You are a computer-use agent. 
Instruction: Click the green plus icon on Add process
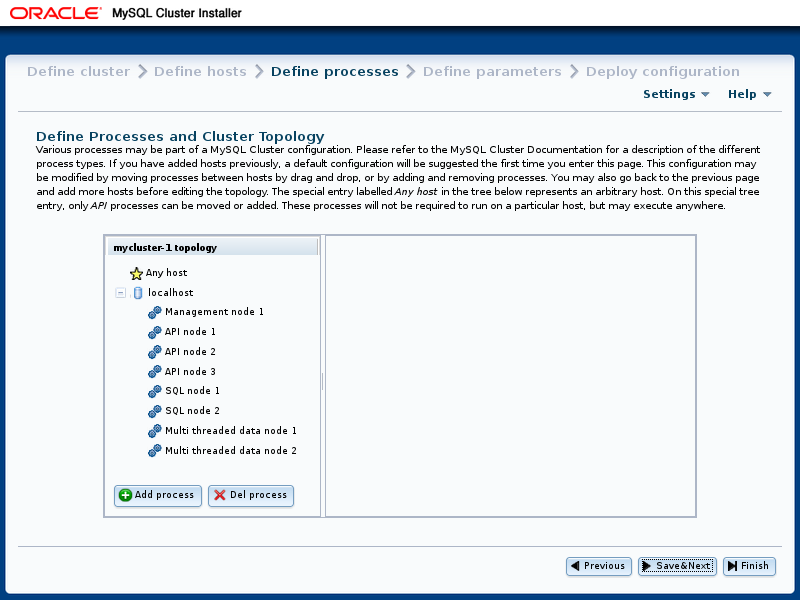127,495
